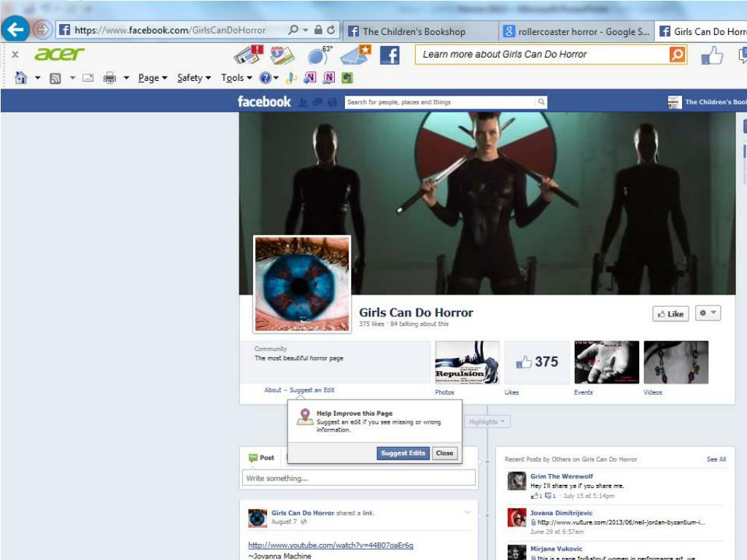This screenshot has width=747, height=560.
Task: Click the orange search button in Acer toolbar
Action: click(678, 54)
